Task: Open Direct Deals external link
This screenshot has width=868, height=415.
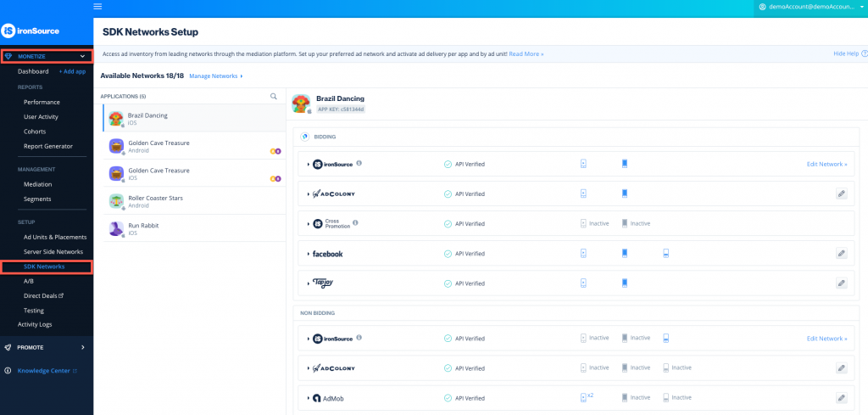Action: point(44,296)
